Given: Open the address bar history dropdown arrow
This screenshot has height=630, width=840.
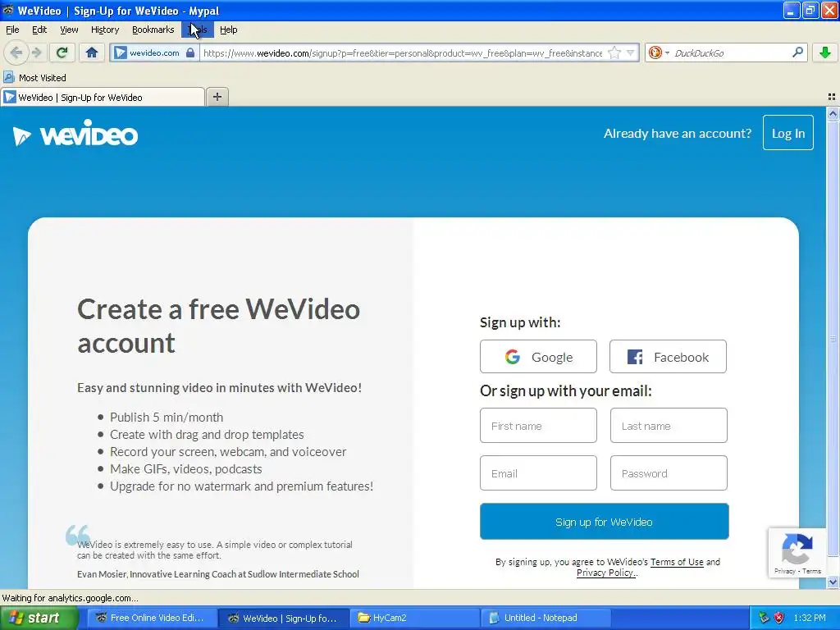Looking at the screenshot, I should (631, 53).
